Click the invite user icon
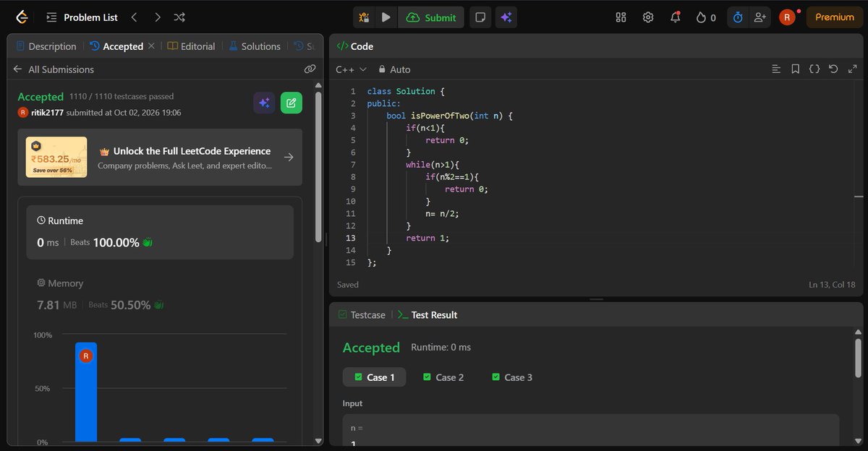The width and height of the screenshot is (868, 451). point(759,17)
